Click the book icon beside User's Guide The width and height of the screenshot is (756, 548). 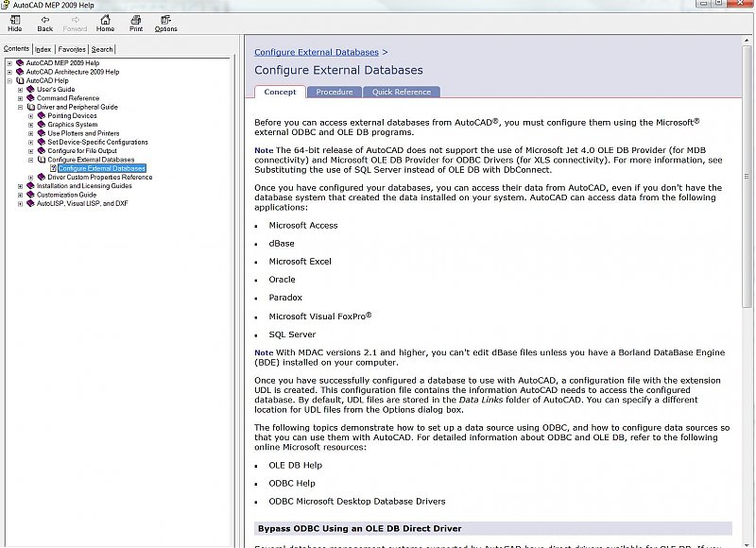(x=31, y=89)
